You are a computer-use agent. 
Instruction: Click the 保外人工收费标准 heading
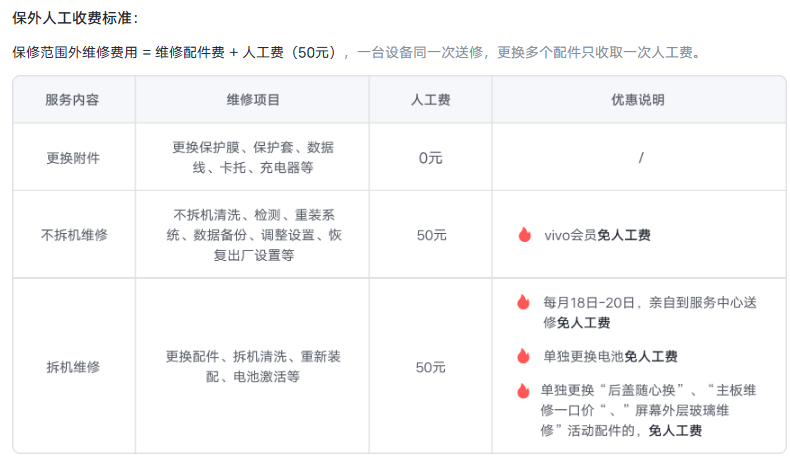[76, 18]
